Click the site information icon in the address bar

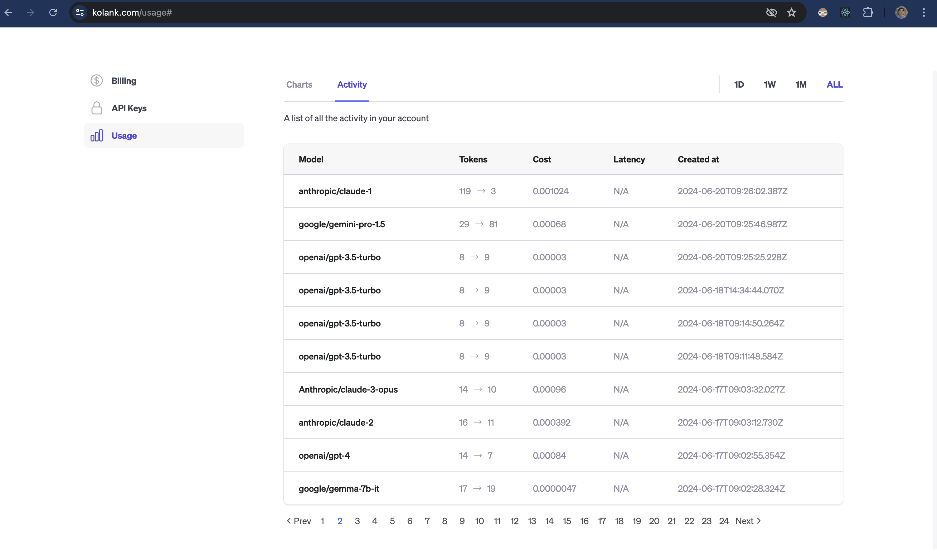(80, 12)
